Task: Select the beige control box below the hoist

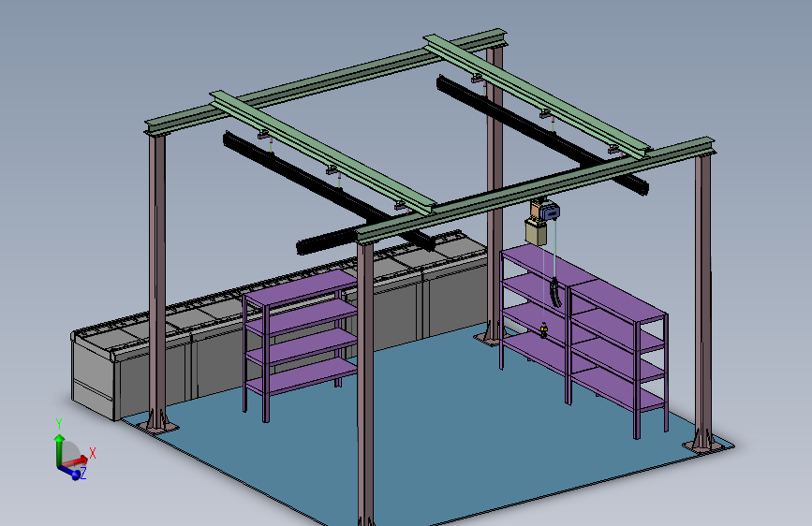Action: (x=536, y=232)
